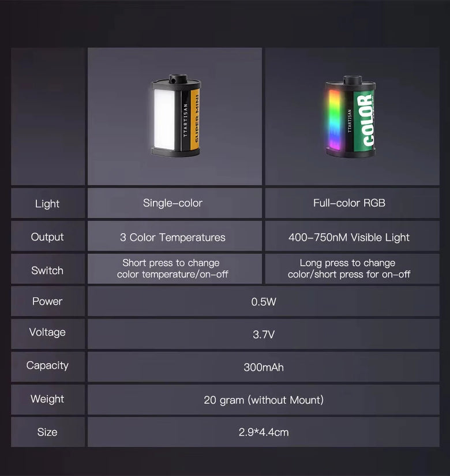Click the 2.9*4.4cm size value
This screenshot has width=450, height=476.
pyautogui.click(x=264, y=432)
